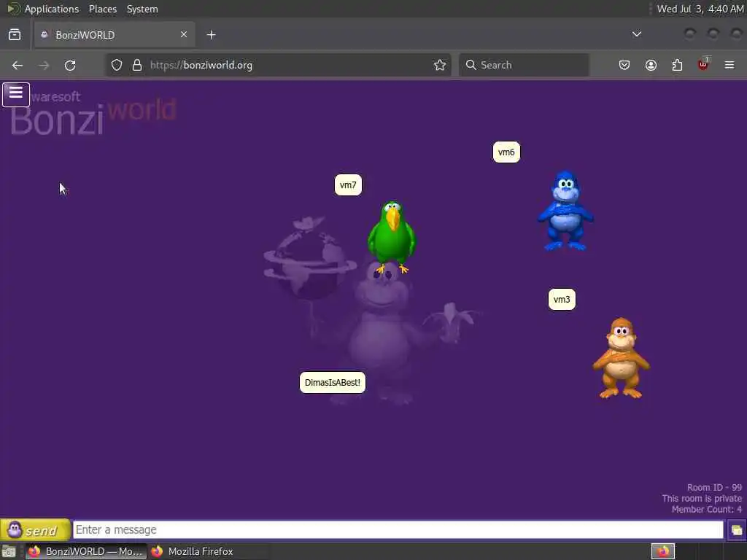747x560 pixels.
Task: Open the tracking protection shield icon
Action: tap(117, 65)
